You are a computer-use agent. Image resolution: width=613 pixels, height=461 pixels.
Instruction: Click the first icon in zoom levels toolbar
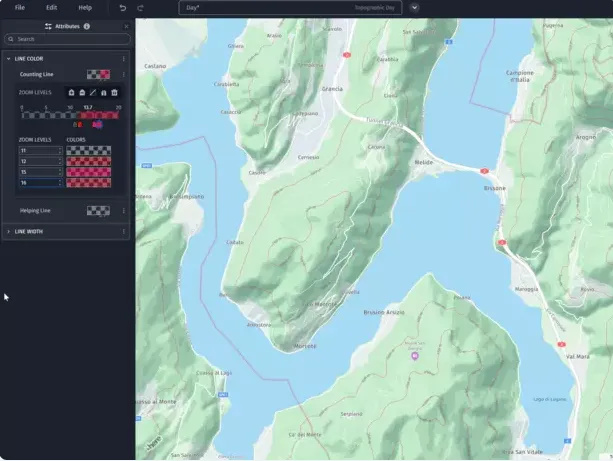[x=71, y=92]
